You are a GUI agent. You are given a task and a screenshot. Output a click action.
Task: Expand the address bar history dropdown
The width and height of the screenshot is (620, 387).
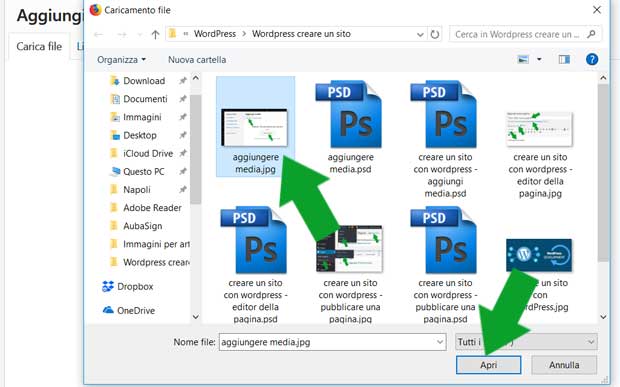420,34
